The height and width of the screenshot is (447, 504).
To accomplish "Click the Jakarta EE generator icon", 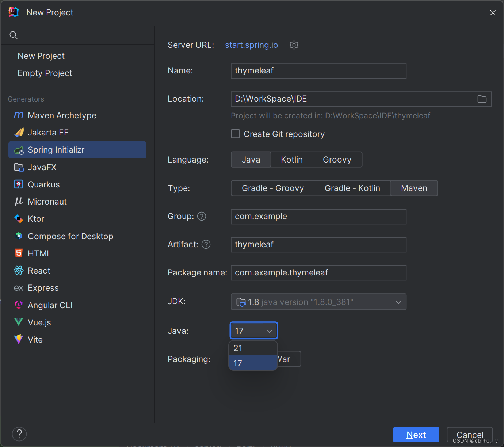I will [x=19, y=133].
